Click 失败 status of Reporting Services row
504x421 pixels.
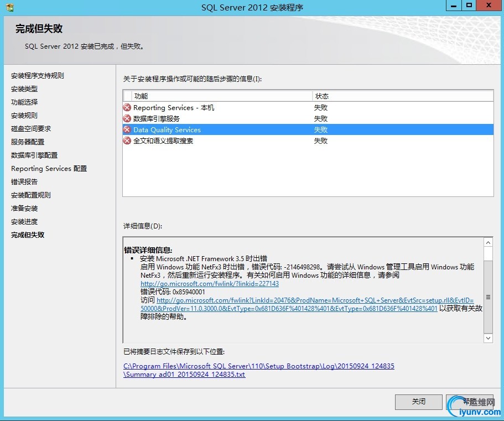click(321, 108)
